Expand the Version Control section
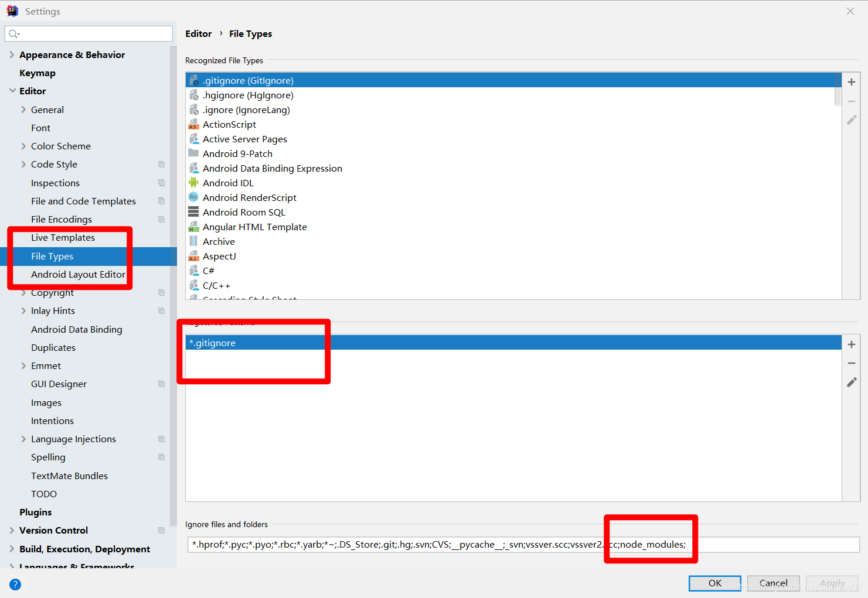Image resolution: width=868 pixels, height=598 pixels. click(x=12, y=530)
